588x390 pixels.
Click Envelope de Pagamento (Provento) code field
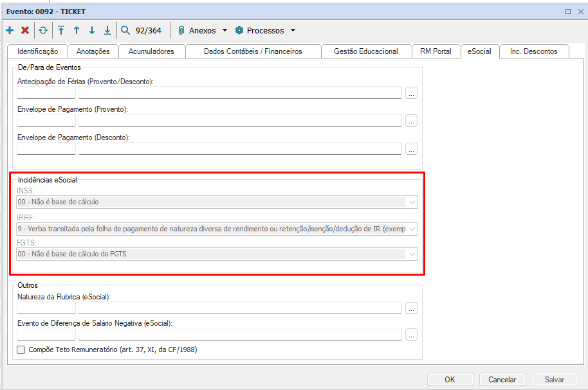[x=46, y=121]
